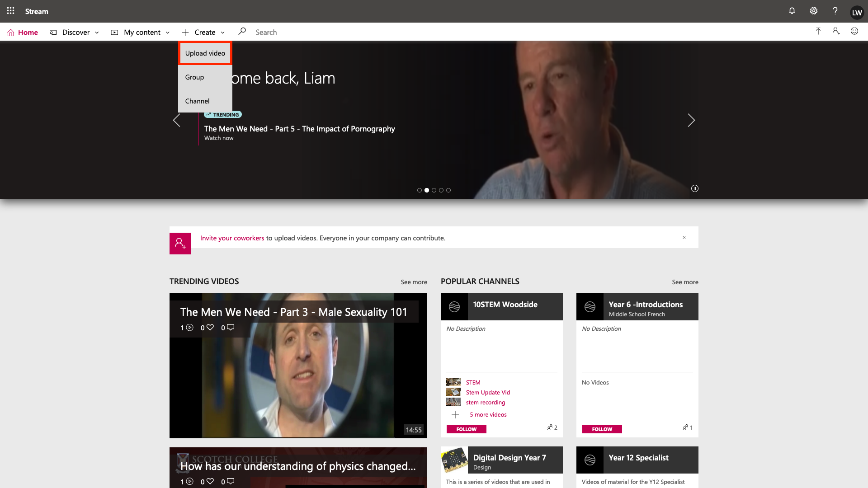Image resolution: width=868 pixels, height=488 pixels.
Task: Dismiss the invite coworkers banner
Action: (684, 238)
